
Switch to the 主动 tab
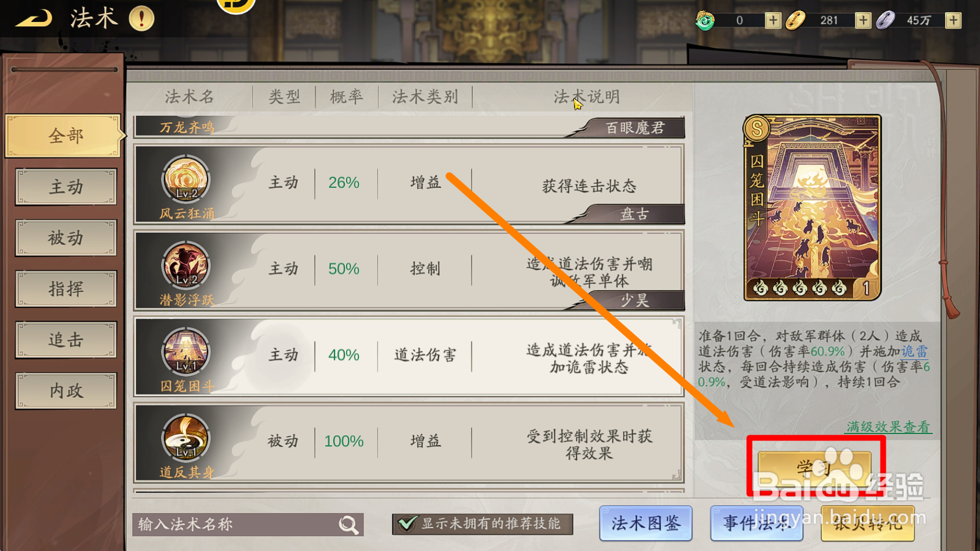tap(66, 187)
